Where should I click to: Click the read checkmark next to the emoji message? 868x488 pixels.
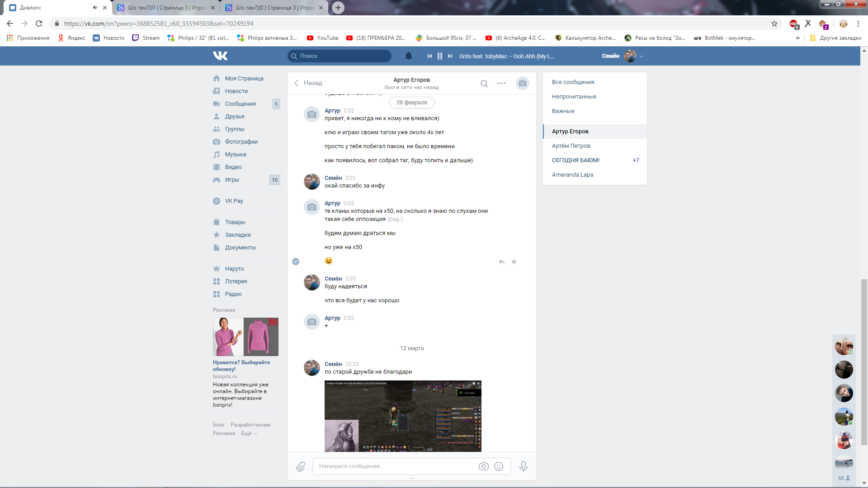296,262
